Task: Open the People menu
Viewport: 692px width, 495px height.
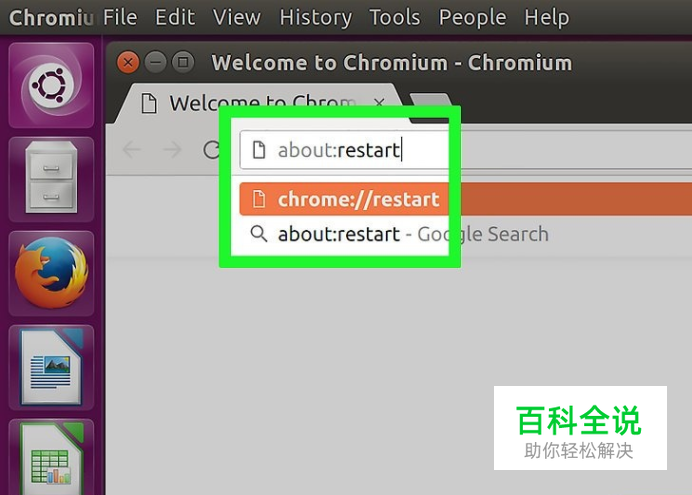Action: click(x=472, y=18)
